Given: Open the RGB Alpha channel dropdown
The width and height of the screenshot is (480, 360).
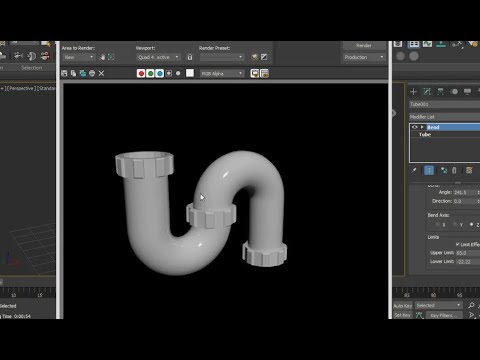Looking at the screenshot, I should coord(222,73).
